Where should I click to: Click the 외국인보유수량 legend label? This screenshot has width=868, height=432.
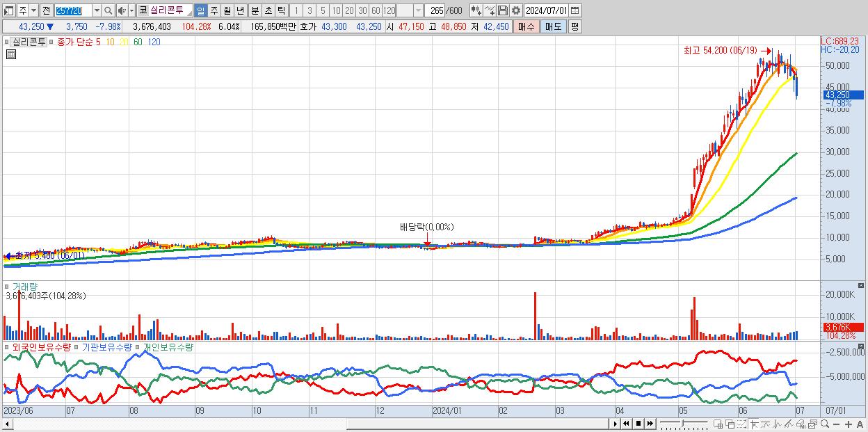[x=42, y=346]
